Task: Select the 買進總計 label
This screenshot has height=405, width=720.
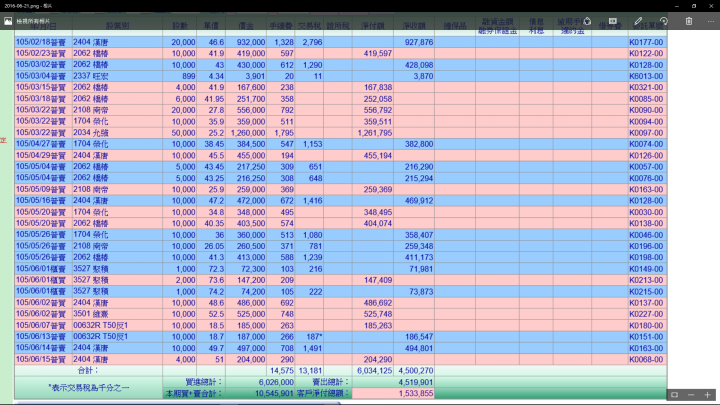Action: [x=203, y=382]
